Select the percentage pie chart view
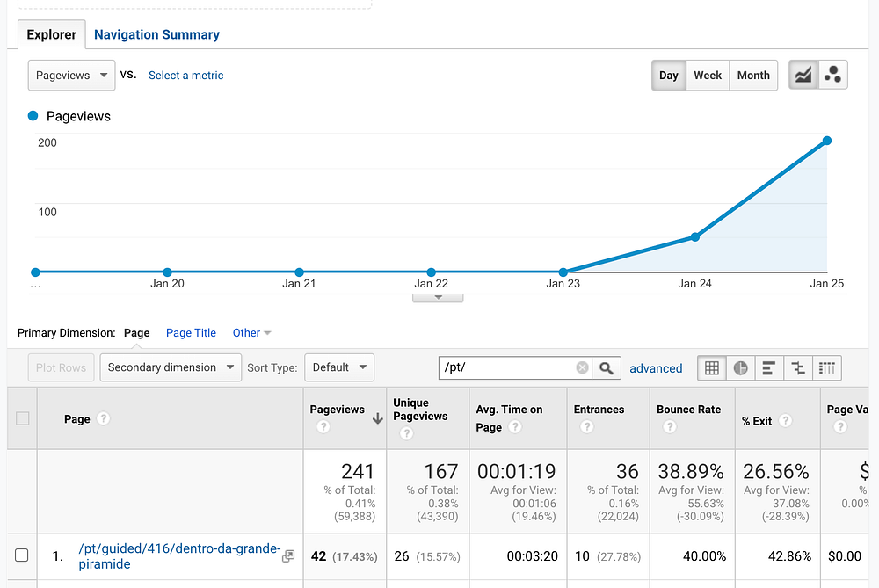Screen dimensions: 879x588 click(x=740, y=368)
